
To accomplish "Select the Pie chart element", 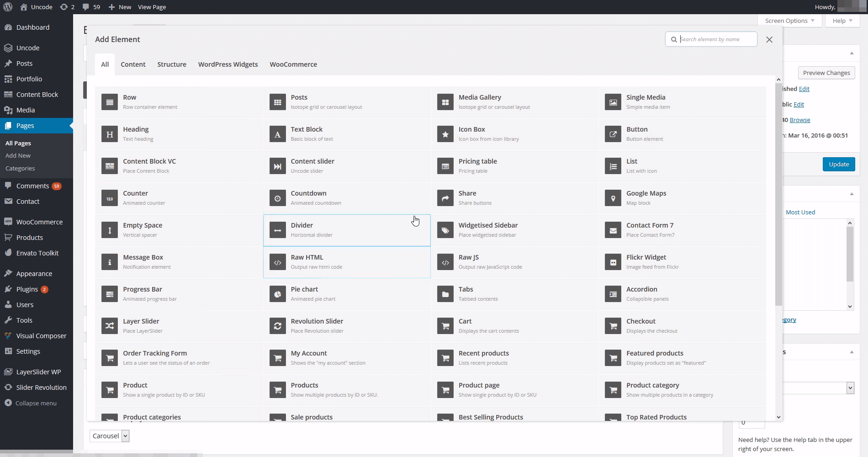I will 347,294.
